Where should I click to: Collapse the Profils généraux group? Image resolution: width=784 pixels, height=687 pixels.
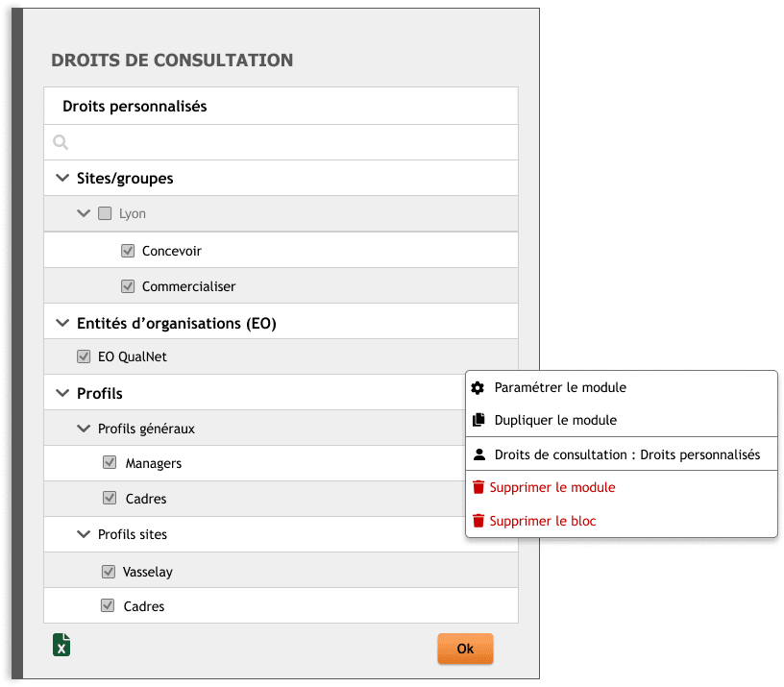pyautogui.click(x=84, y=429)
